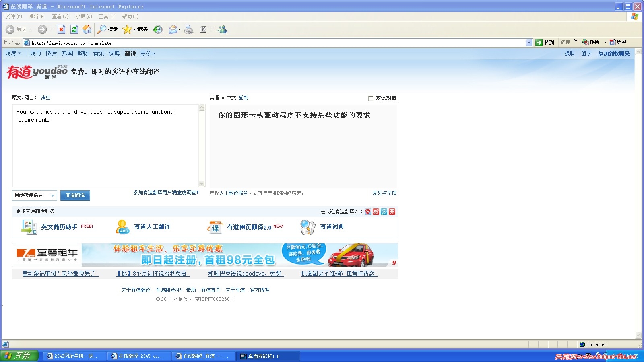Click inside the source text input box

(106, 146)
